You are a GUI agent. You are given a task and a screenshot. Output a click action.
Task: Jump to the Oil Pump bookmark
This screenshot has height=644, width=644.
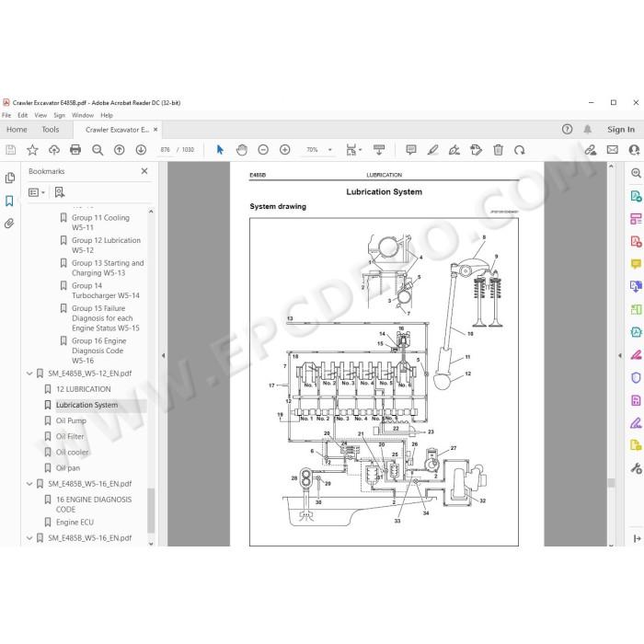pos(71,420)
